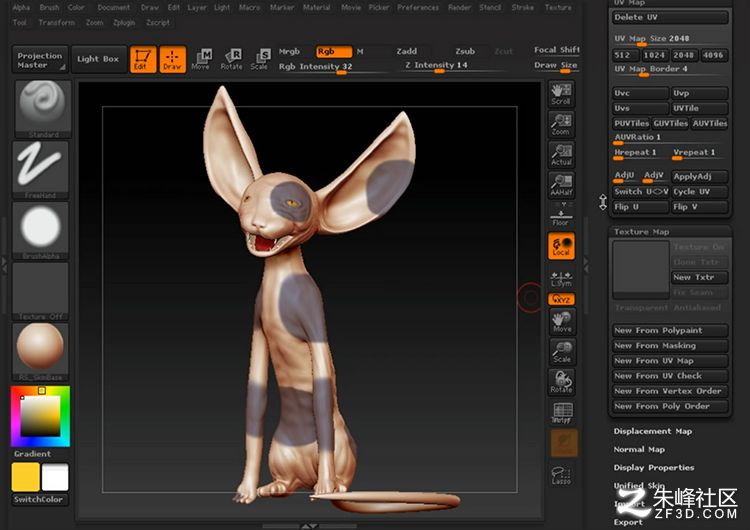
Task: Select the Rotate transform tool in top shelf
Action: pyautogui.click(x=232, y=59)
